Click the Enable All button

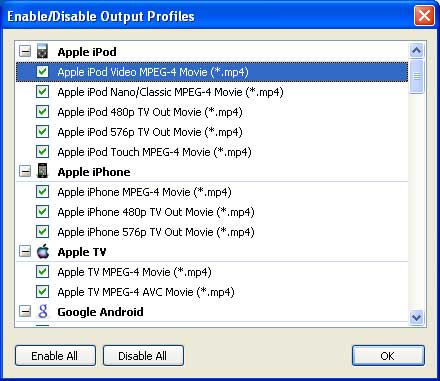55,356
